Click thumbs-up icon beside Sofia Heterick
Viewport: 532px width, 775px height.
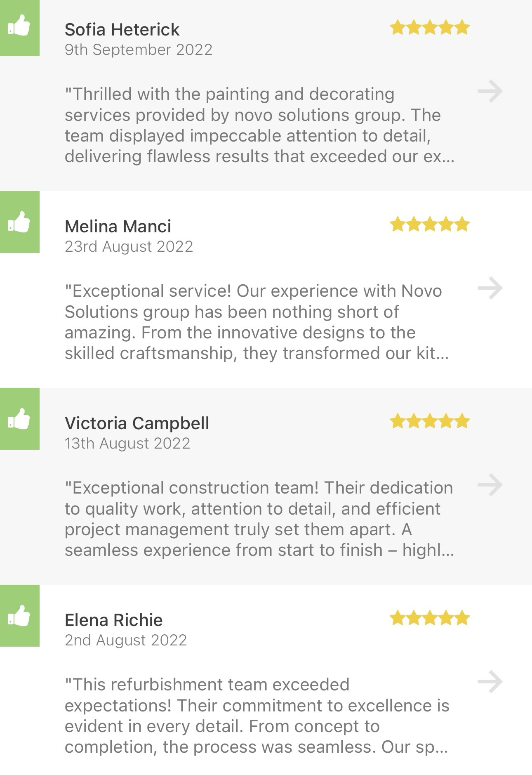coord(19,26)
